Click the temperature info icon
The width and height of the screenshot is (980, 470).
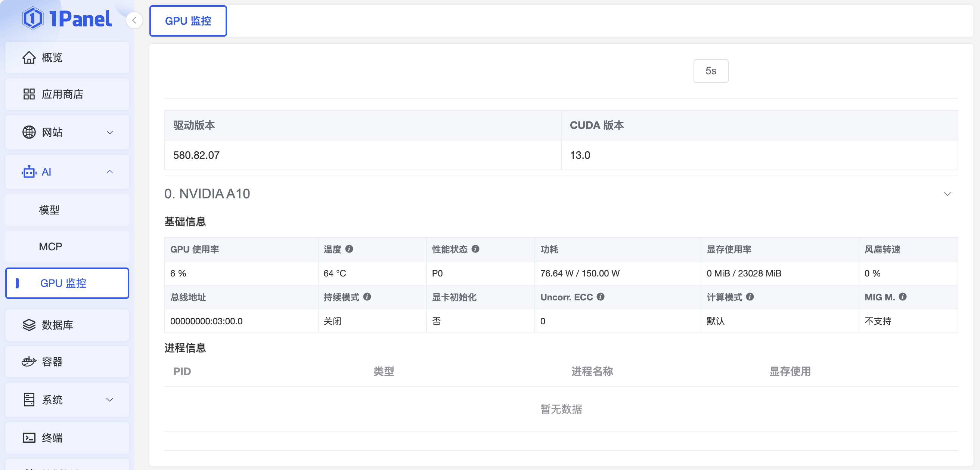tap(349, 249)
